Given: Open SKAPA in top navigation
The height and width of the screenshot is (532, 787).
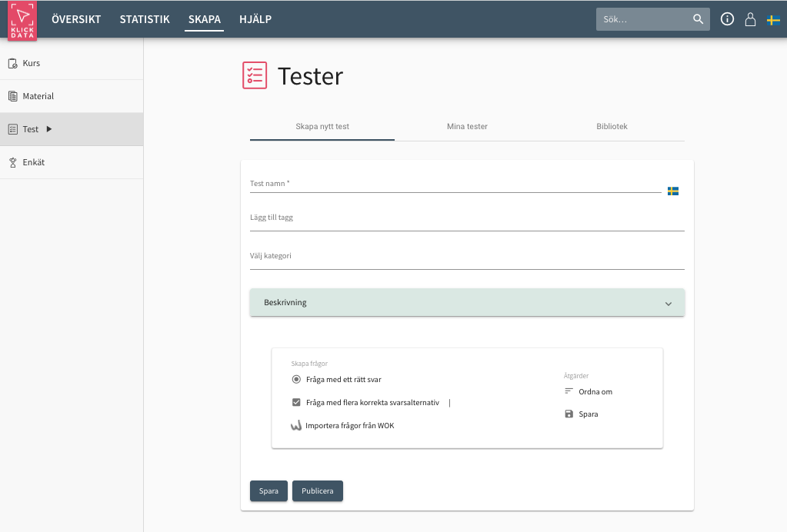Looking at the screenshot, I should pyautogui.click(x=205, y=19).
